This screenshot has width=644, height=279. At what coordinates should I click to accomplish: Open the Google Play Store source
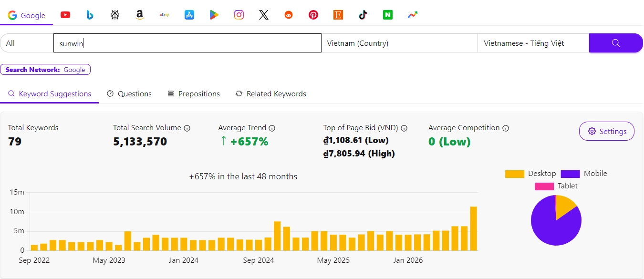[214, 15]
